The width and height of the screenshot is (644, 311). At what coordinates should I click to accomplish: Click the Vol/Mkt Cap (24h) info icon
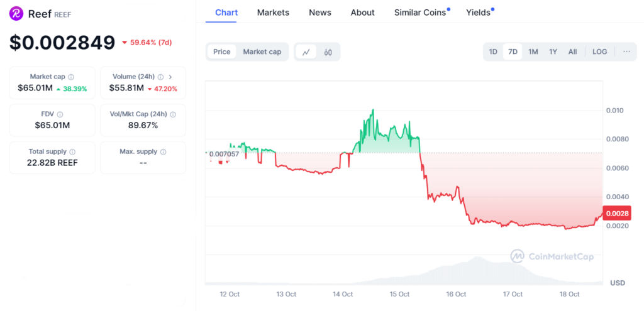pos(173,114)
